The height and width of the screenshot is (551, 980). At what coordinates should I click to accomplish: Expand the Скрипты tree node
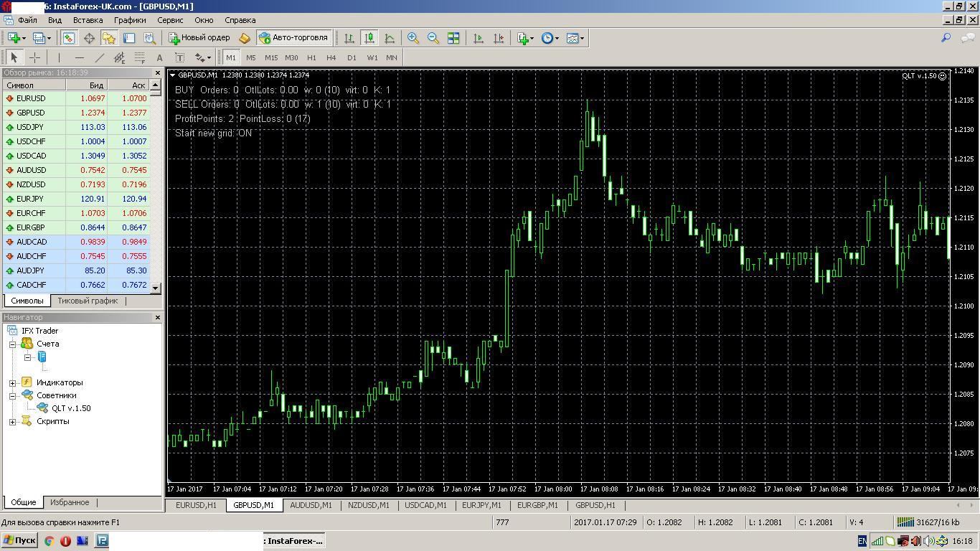[x=12, y=422]
